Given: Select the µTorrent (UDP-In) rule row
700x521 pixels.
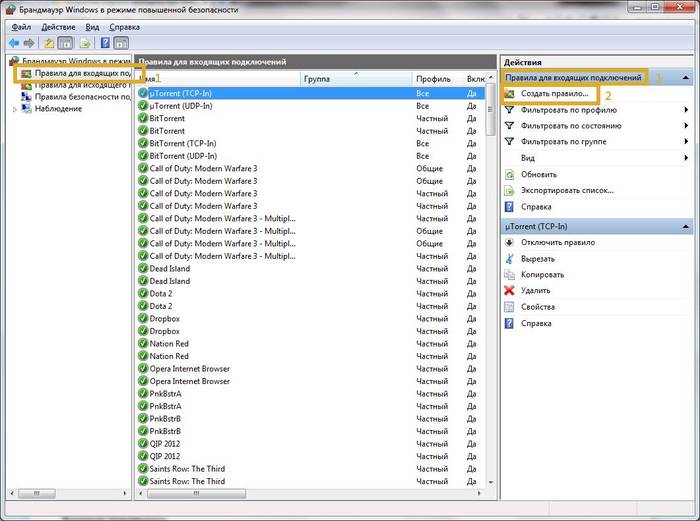Looking at the screenshot, I should (180, 106).
